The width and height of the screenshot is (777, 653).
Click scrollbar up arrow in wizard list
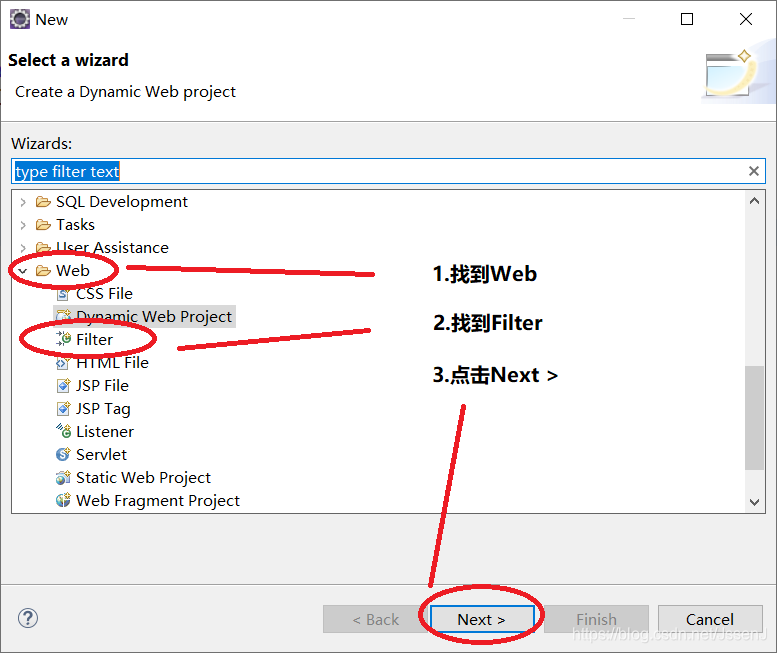pyautogui.click(x=755, y=201)
